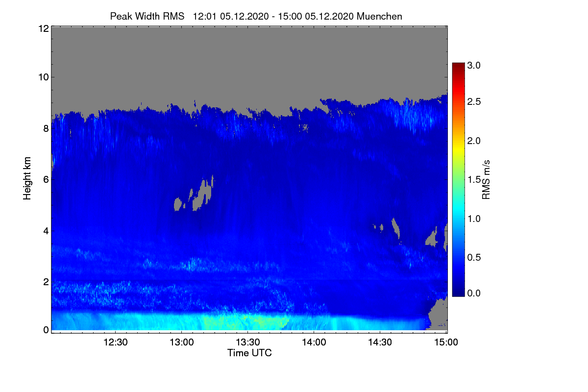Click the time tick label '14:30'
Image resolution: width=588 pixels, height=392 pixels.
pyautogui.click(x=380, y=342)
